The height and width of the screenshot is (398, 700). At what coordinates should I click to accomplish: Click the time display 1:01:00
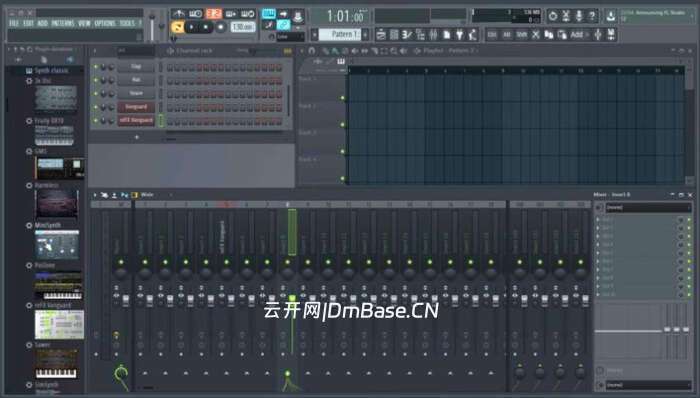[345, 17]
